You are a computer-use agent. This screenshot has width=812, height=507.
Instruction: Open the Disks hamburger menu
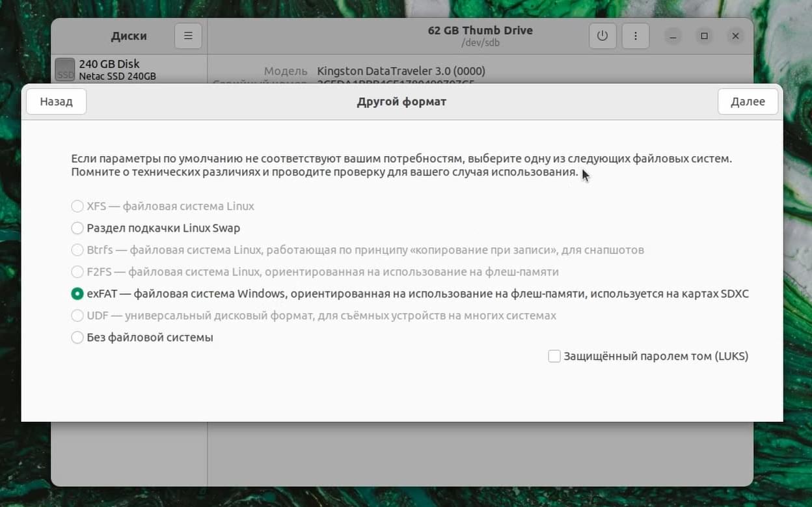[188, 36]
